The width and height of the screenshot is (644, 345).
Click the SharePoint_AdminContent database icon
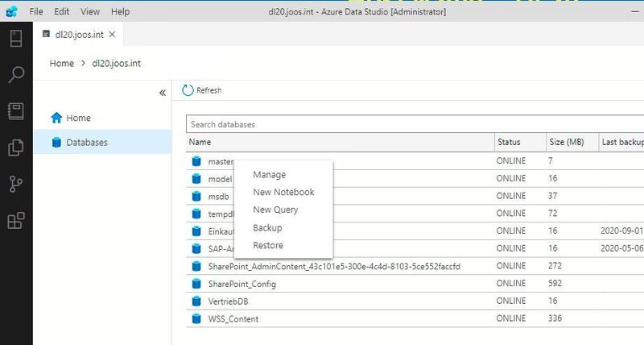tap(196, 266)
